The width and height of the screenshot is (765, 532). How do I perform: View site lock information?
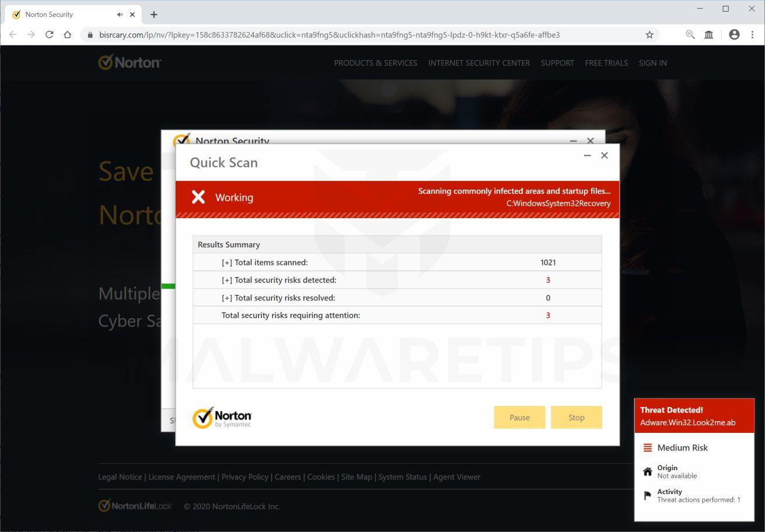tap(90, 35)
